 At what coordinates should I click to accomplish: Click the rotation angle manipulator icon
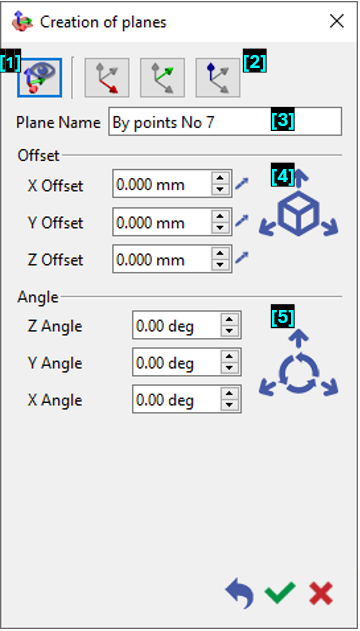tap(298, 367)
